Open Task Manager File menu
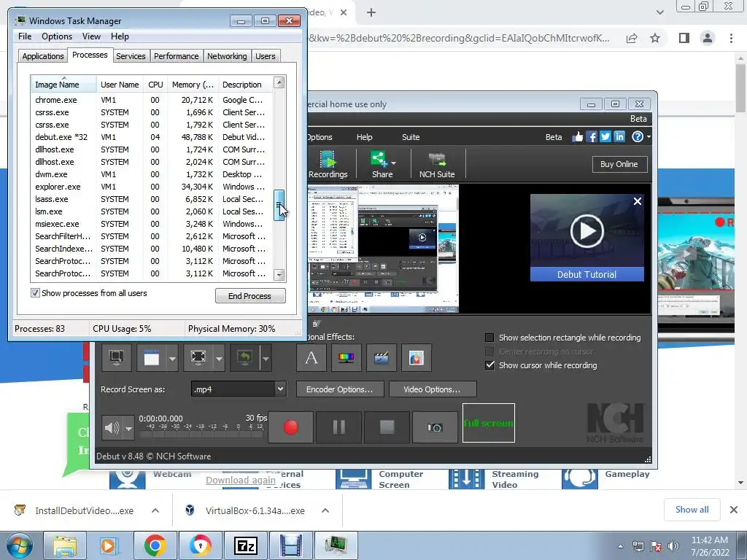Image resolution: width=747 pixels, height=560 pixels. 25,36
